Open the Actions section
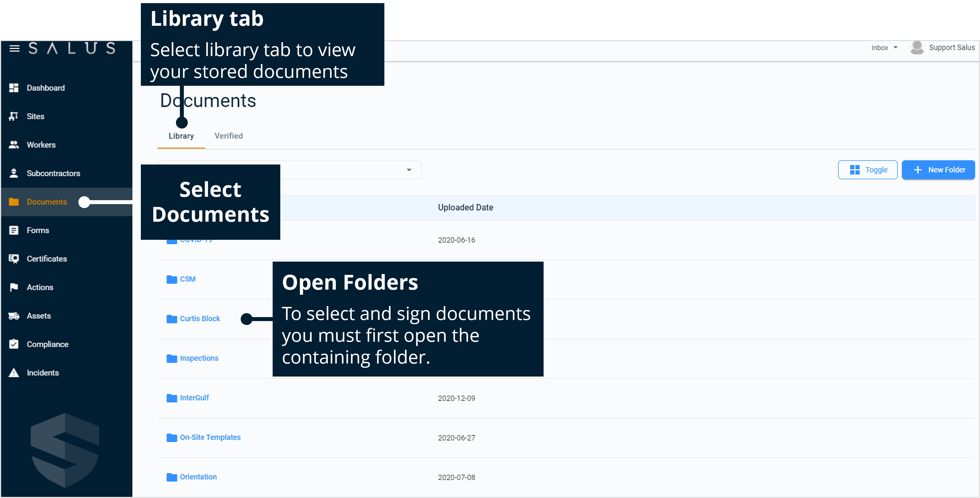 [x=40, y=287]
